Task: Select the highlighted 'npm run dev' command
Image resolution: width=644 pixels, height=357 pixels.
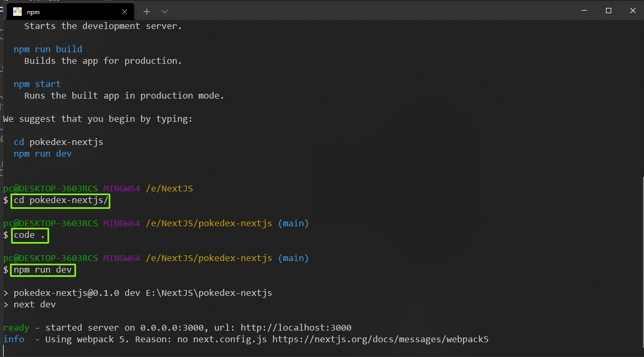Action: (x=42, y=269)
